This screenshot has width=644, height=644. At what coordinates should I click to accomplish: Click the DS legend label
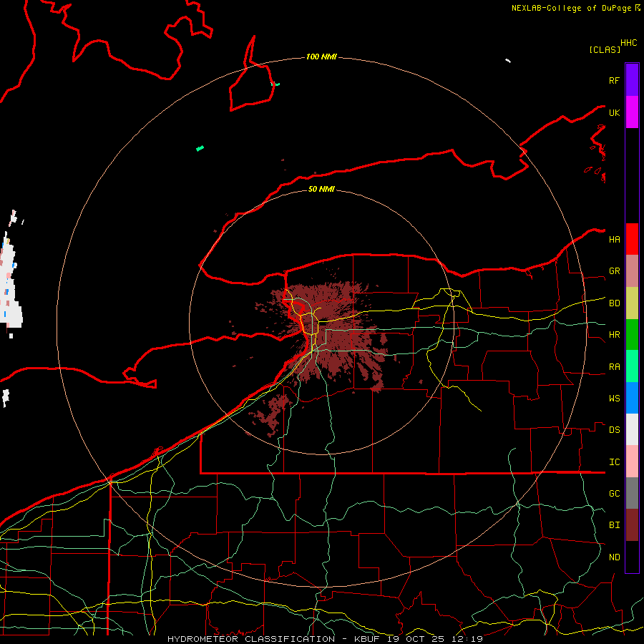(614, 430)
